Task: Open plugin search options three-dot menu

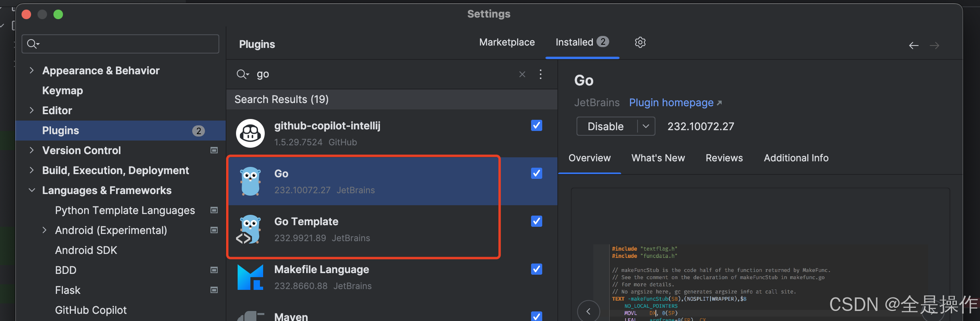Action: 540,74
